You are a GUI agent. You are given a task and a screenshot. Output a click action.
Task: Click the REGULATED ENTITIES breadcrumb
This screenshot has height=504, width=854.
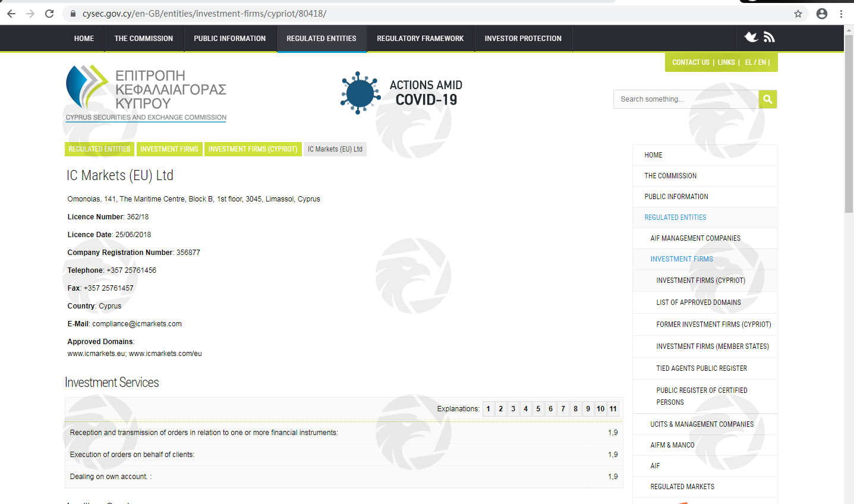[99, 149]
